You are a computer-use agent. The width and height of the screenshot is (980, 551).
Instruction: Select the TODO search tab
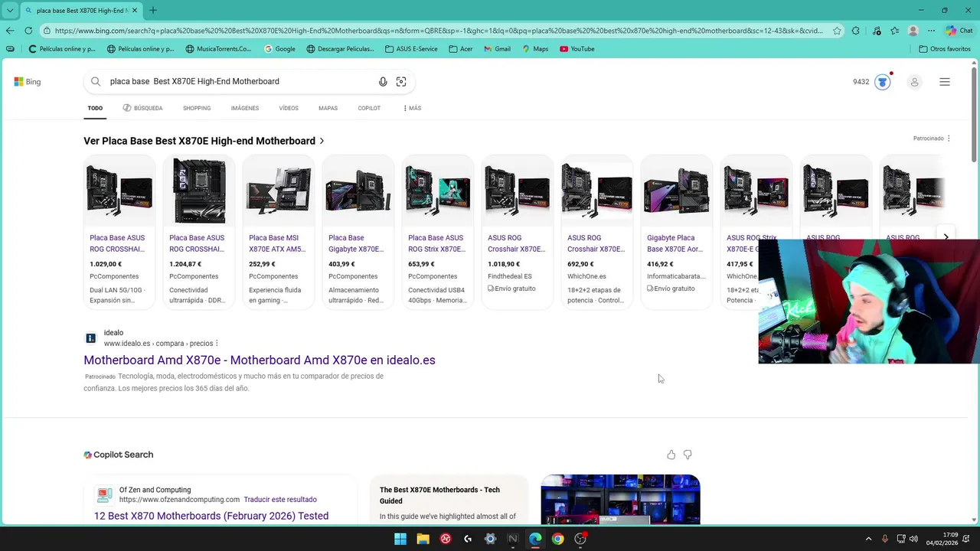tap(95, 108)
